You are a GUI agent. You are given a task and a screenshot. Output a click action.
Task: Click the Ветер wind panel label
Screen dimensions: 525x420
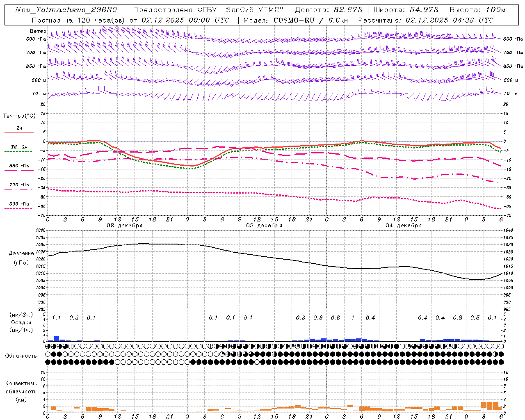pyautogui.click(x=38, y=31)
